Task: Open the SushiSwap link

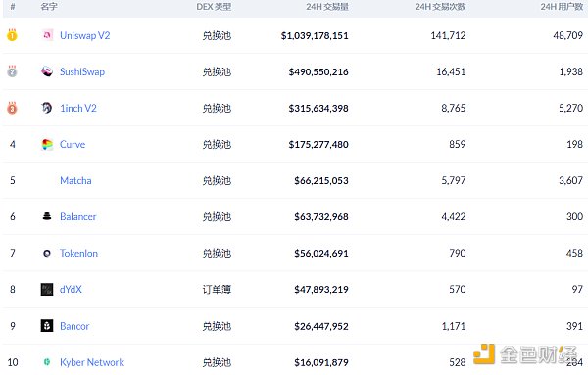Action: [82, 71]
